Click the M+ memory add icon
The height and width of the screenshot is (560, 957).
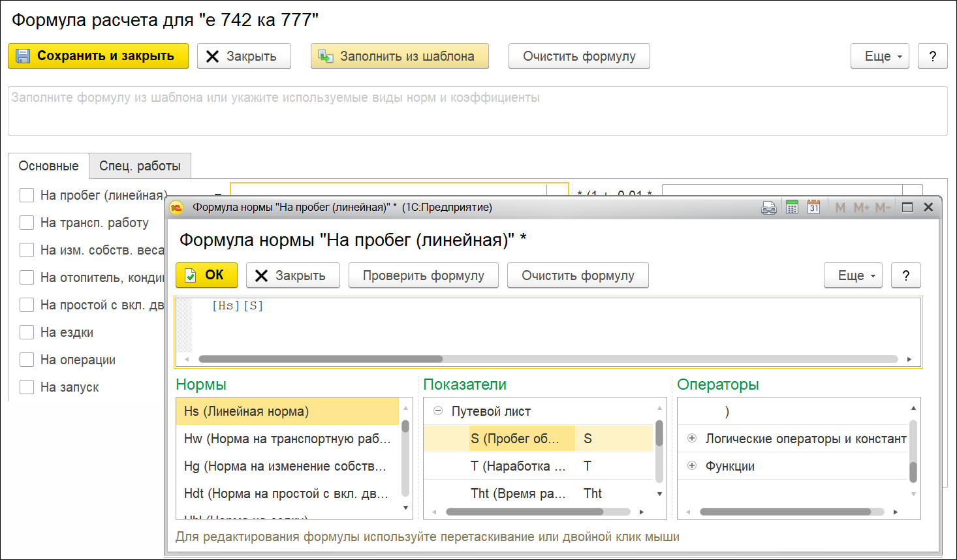(x=861, y=208)
